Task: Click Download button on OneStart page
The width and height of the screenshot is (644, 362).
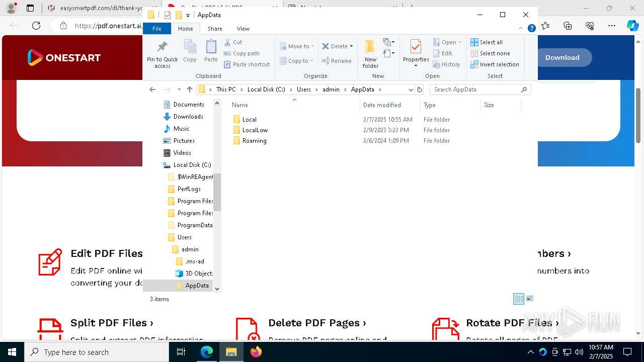Action: pos(562,57)
